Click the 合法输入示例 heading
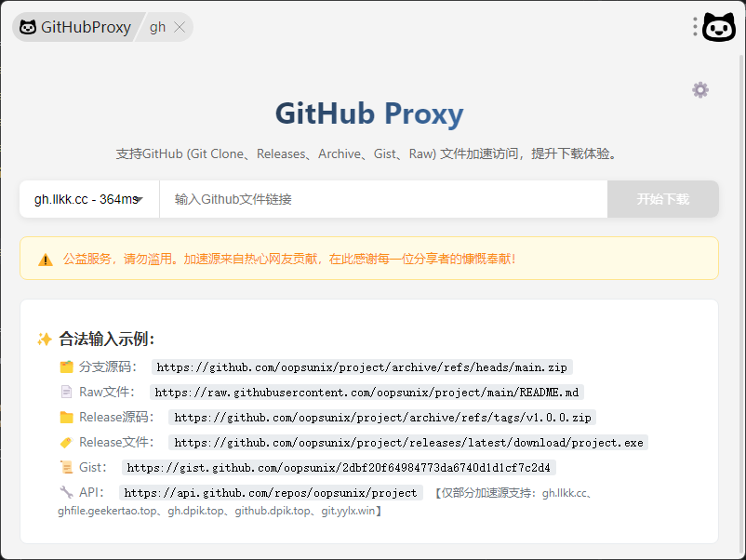746x560 pixels. point(107,340)
